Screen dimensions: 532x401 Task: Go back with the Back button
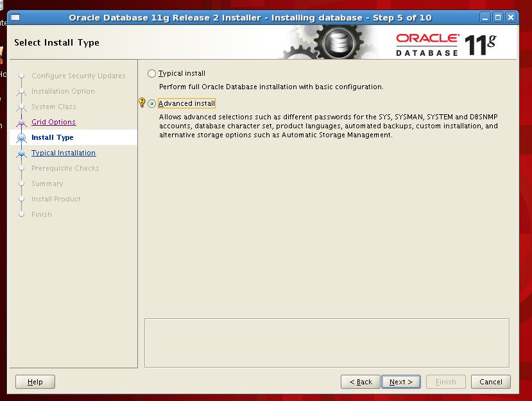[x=360, y=382]
